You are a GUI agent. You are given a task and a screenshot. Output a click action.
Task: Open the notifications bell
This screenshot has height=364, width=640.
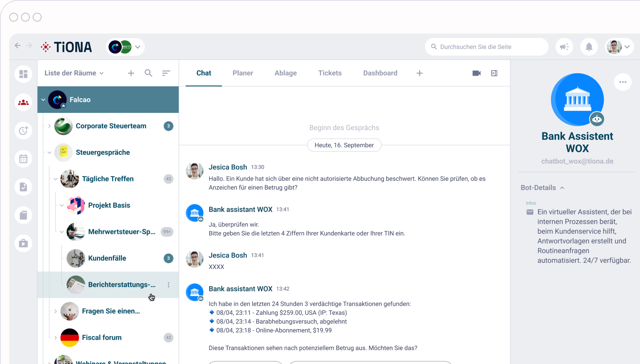589,47
